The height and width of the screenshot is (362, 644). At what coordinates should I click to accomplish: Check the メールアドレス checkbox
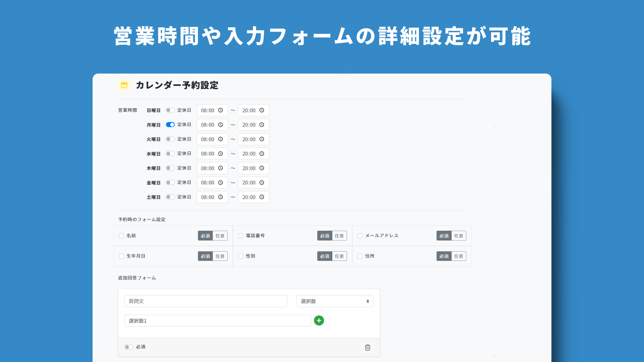360,236
